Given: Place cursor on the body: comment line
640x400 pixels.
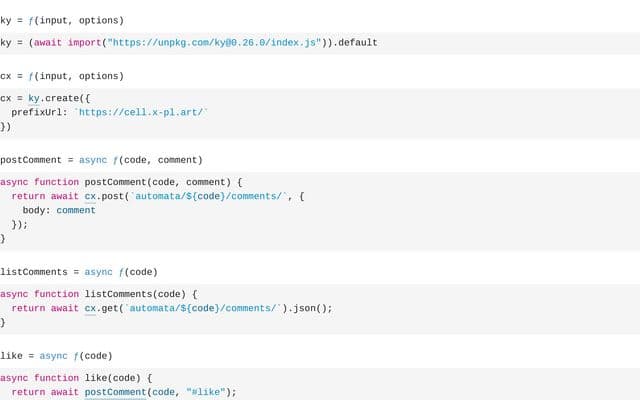Looking at the screenshot, I should pyautogui.click(x=59, y=210).
